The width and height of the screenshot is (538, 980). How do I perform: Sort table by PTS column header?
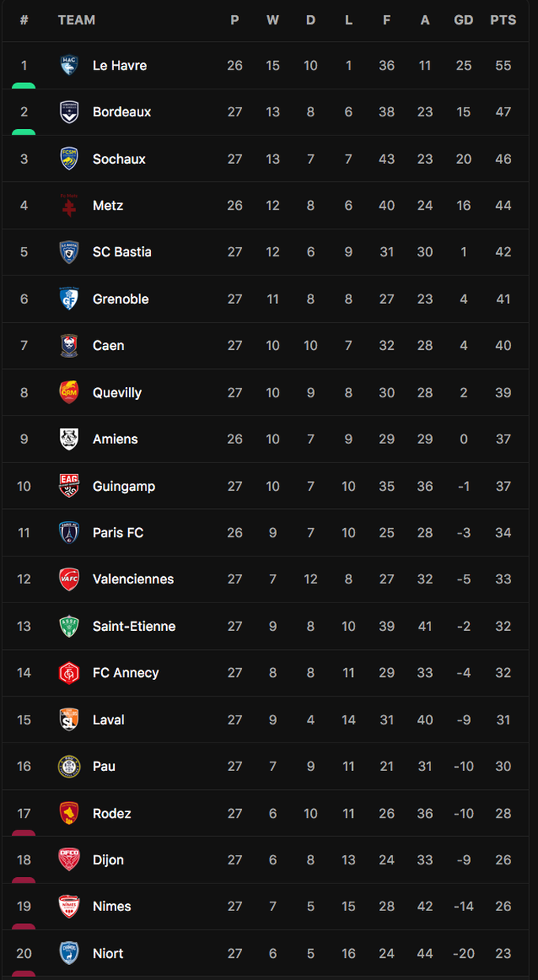click(x=503, y=20)
